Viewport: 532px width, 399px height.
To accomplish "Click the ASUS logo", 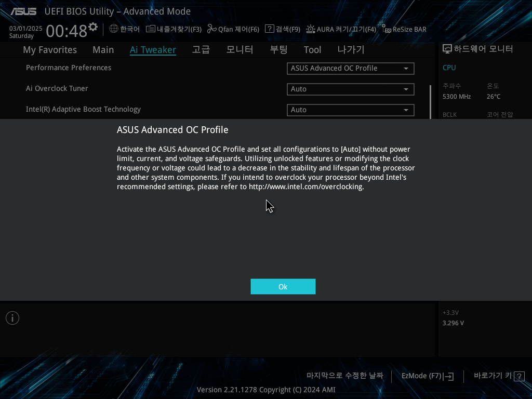I will point(23,11).
